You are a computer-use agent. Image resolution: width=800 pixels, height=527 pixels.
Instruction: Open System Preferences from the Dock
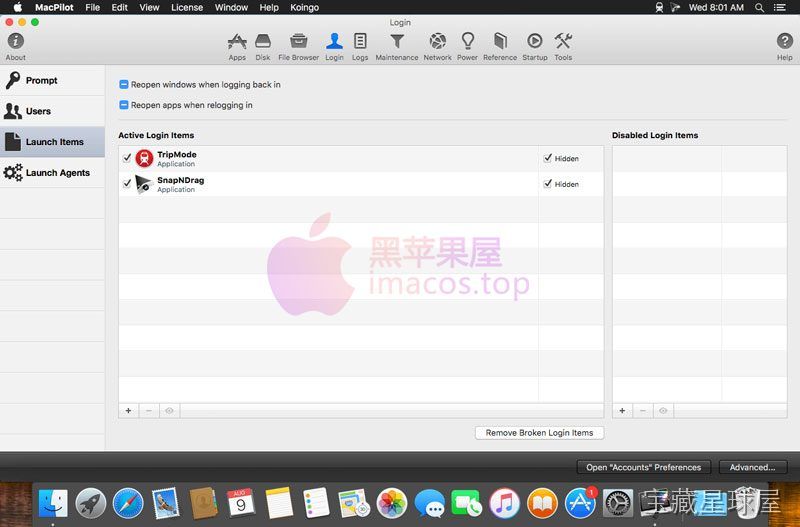618,503
